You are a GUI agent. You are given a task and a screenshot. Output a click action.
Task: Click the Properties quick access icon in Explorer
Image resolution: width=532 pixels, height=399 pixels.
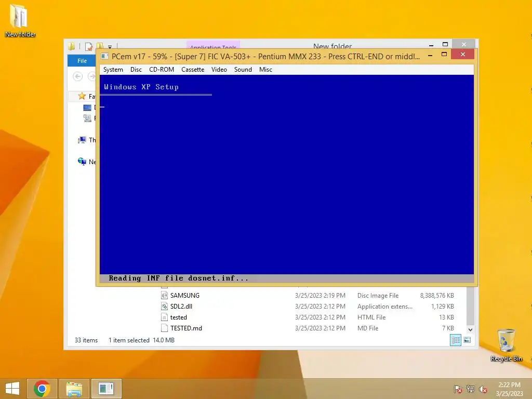tap(89, 46)
